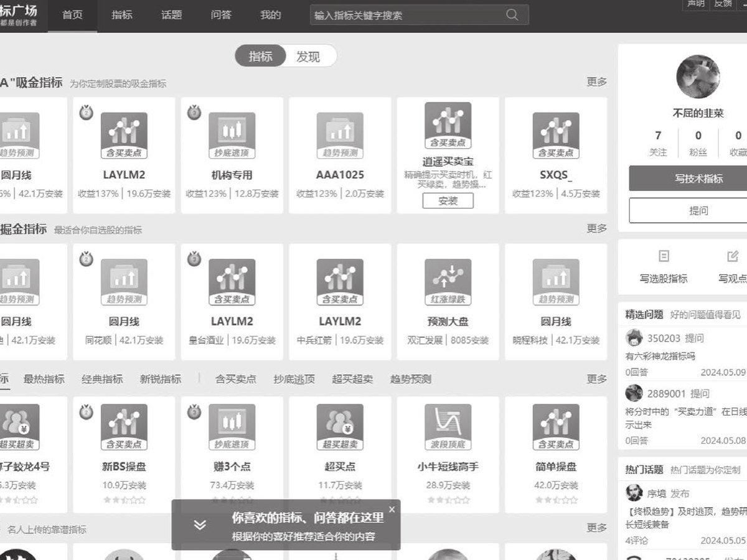Open the question 有六彩神龙指标吗
Viewport: 747px width, 560px height.
click(x=660, y=357)
